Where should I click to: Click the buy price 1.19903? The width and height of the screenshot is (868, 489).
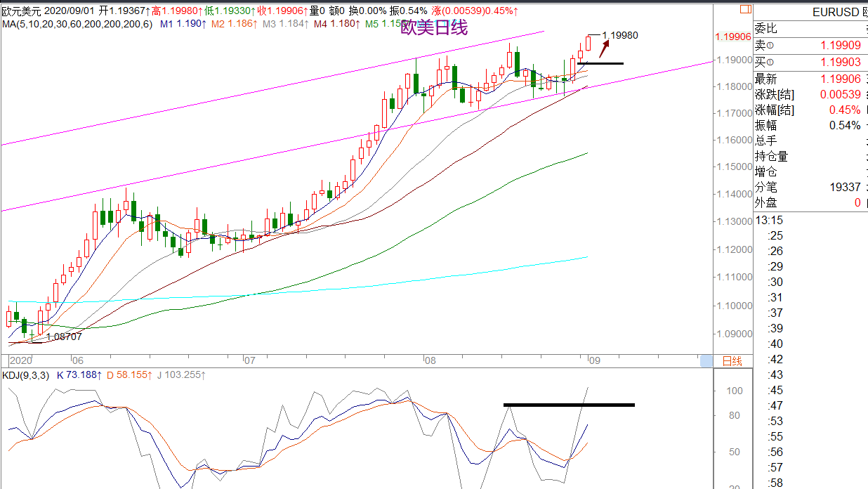(x=841, y=63)
